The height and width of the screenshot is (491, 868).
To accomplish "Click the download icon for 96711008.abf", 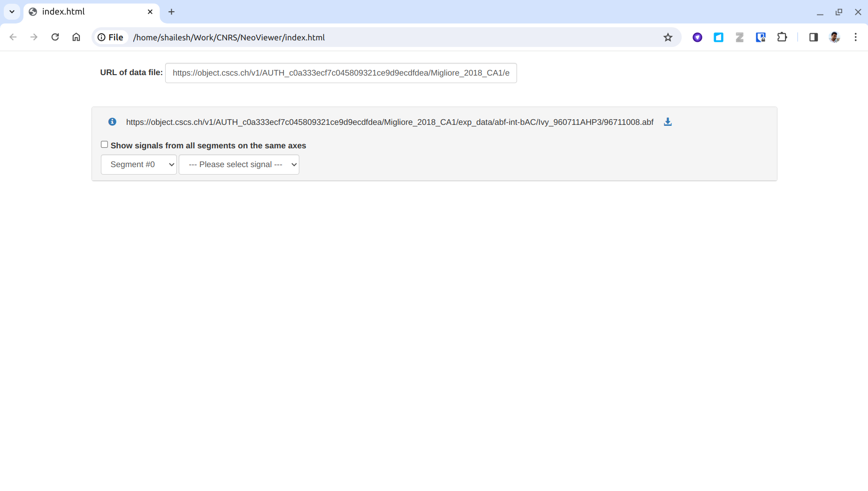I will click(667, 122).
